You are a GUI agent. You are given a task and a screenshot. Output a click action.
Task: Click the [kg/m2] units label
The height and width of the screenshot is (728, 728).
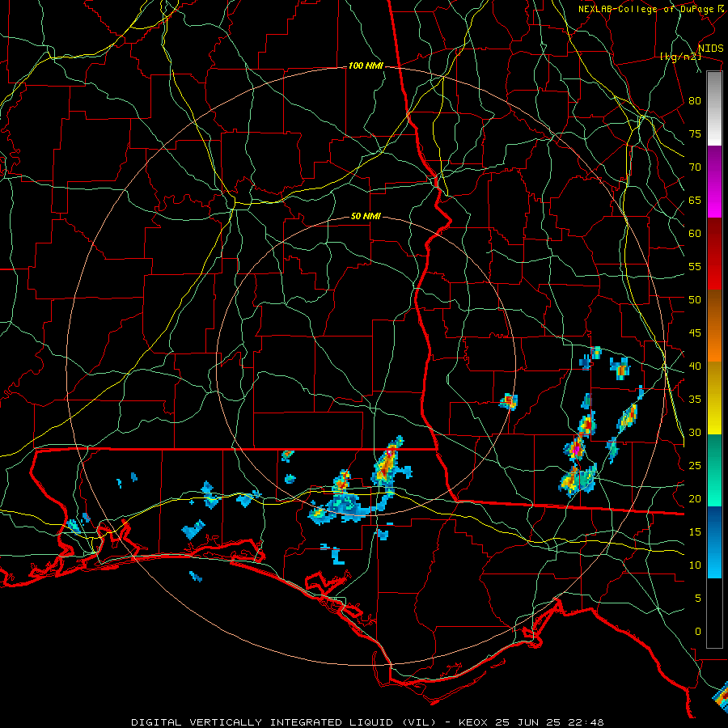click(x=680, y=57)
